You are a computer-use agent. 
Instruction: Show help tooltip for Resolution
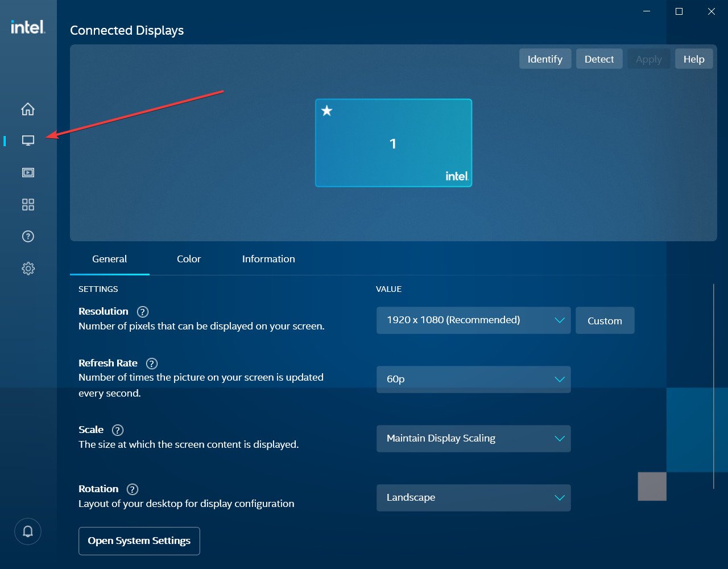pos(143,312)
